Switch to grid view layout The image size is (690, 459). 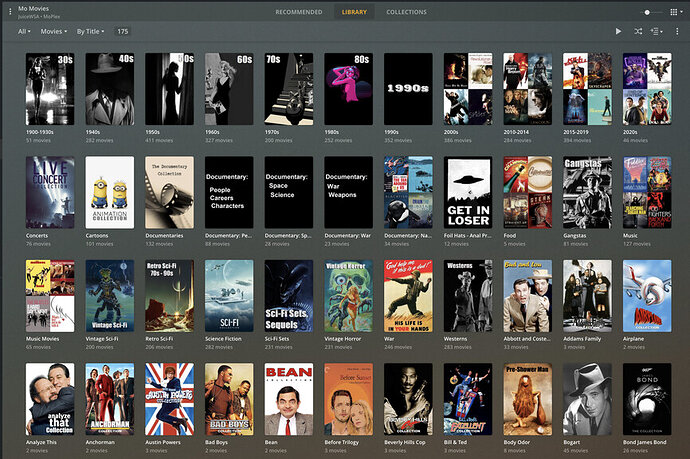pyautogui.click(x=675, y=12)
